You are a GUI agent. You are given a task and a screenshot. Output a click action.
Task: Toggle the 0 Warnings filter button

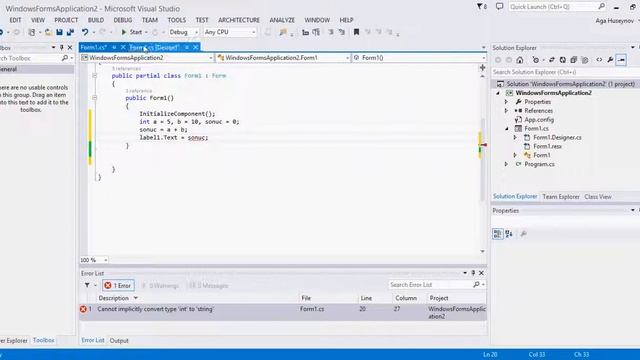click(160, 285)
